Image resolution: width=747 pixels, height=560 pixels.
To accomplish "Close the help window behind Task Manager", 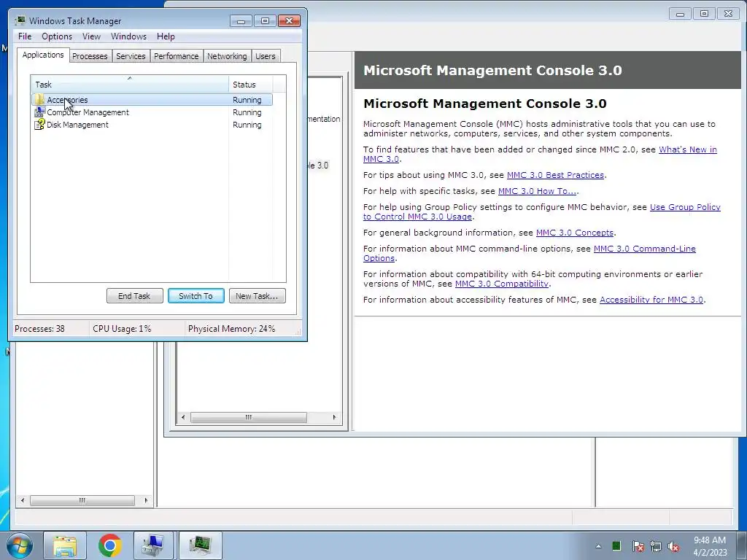I will tap(729, 14).
